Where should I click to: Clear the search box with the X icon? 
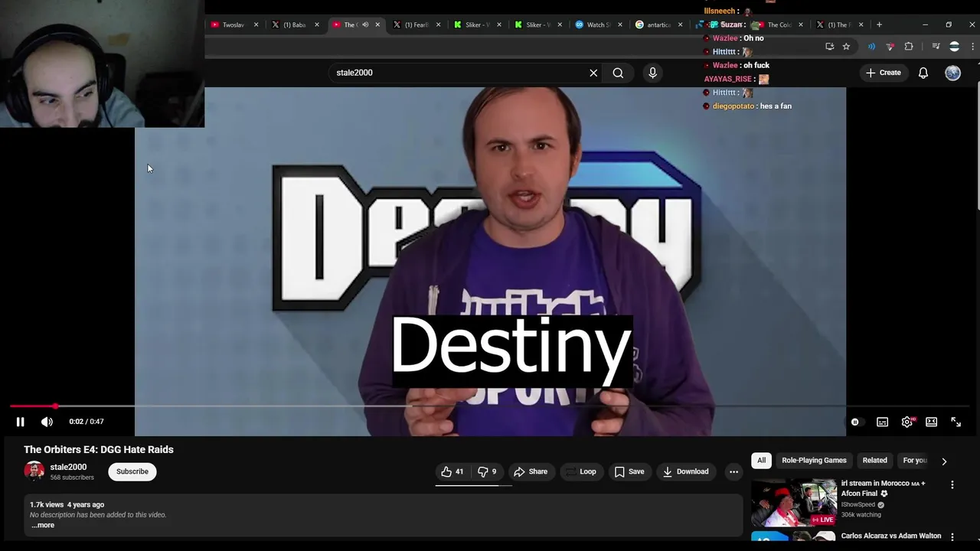point(593,73)
